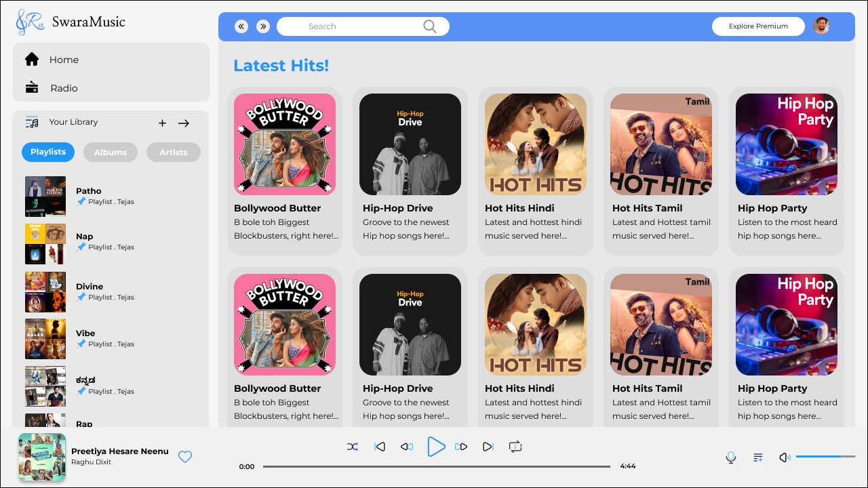Toggle pin icon on ಕನ್ನಡ playlist
Image resolution: width=868 pixels, height=488 pixels.
pos(81,391)
